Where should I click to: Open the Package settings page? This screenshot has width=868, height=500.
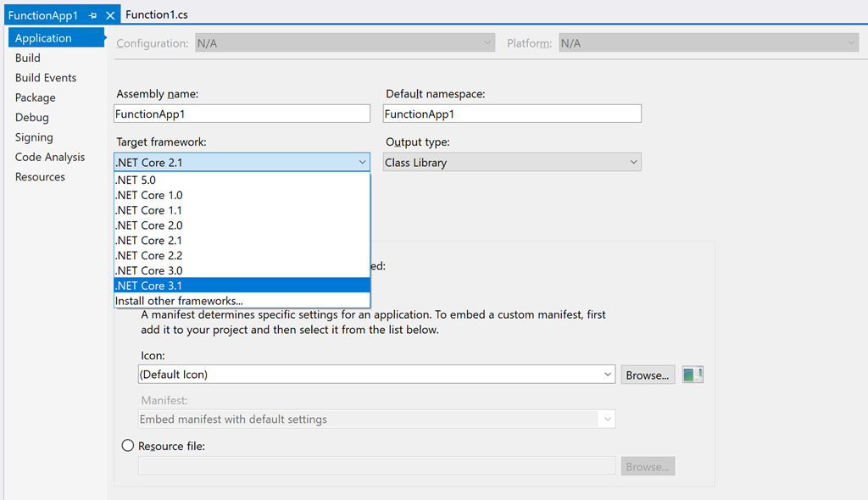click(36, 97)
